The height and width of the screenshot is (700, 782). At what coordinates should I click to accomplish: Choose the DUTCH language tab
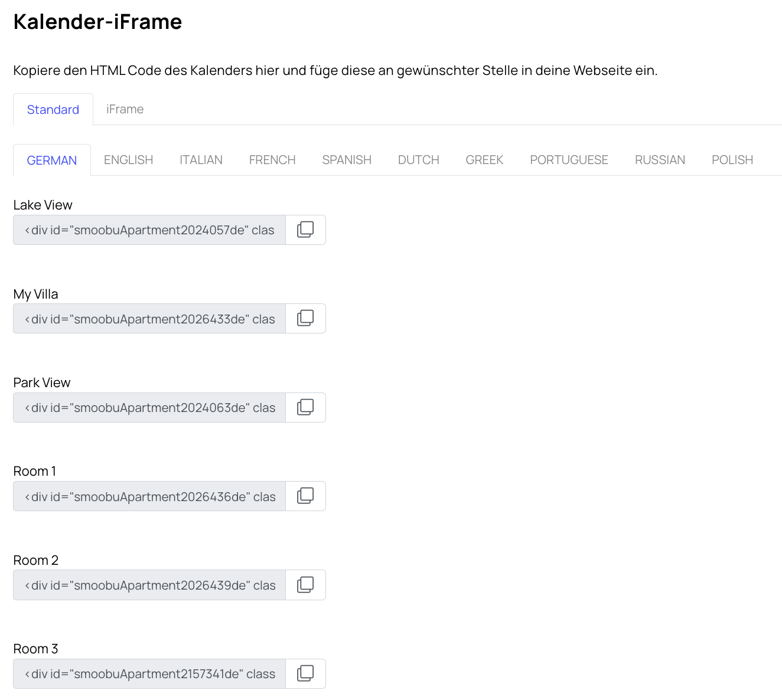(418, 160)
